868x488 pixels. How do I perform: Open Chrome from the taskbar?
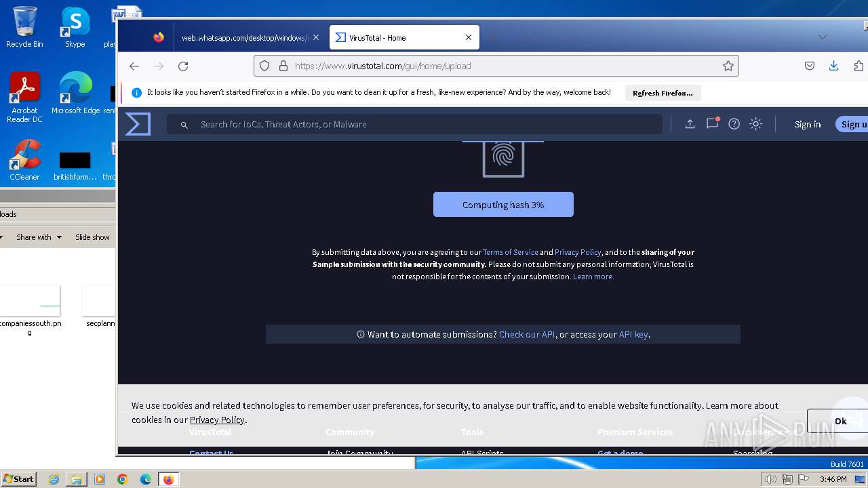point(123,479)
